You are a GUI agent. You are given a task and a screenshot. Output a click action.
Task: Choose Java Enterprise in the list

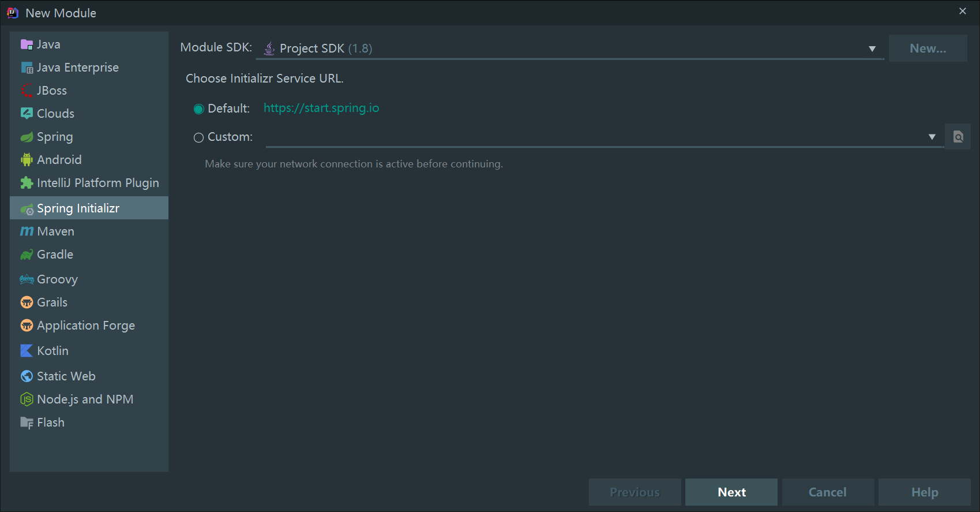tap(77, 68)
